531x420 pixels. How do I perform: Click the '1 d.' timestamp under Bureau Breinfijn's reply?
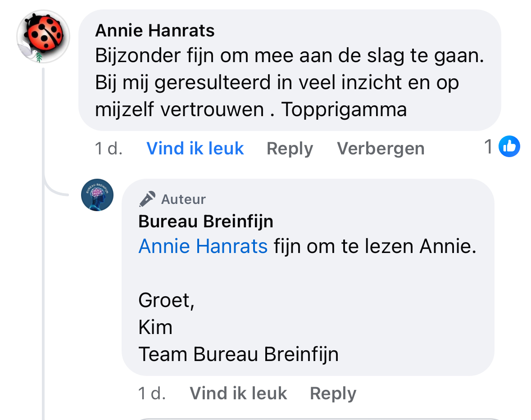point(152,393)
